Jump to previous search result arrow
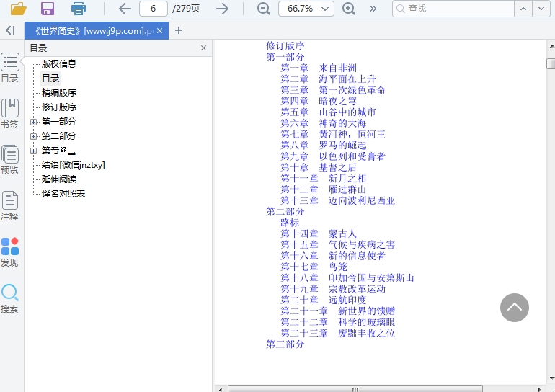 [x=523, y=9]
